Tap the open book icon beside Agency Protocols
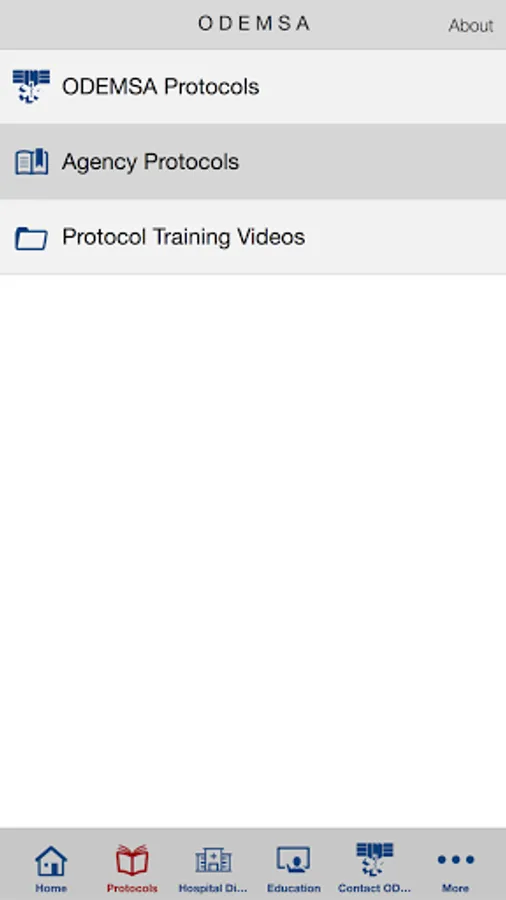Screen dimensions: 506x900 [x=31, y=161]
